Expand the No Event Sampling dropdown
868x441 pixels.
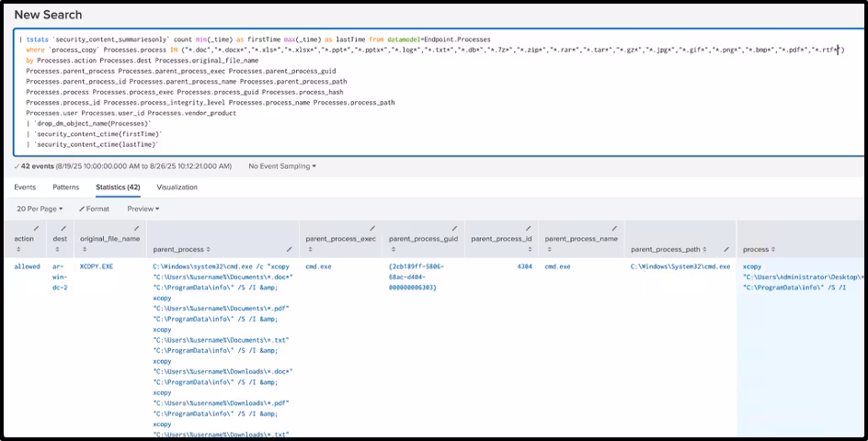[x=282, y=166]
